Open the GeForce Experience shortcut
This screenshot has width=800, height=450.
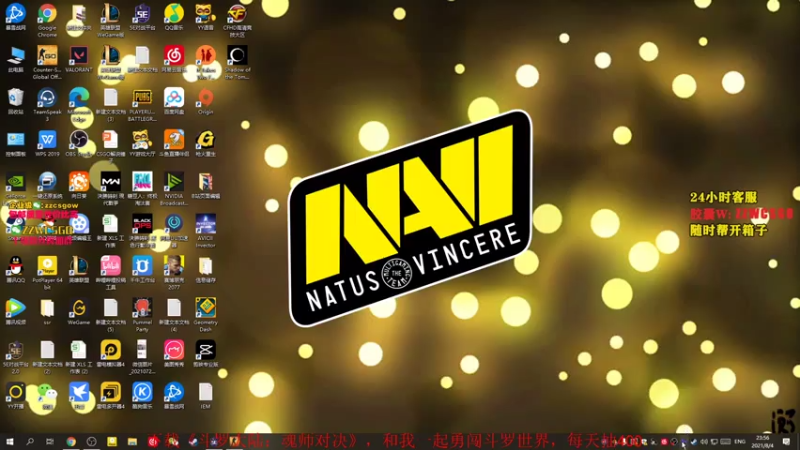pyautogui.click(x=15, y=185)
